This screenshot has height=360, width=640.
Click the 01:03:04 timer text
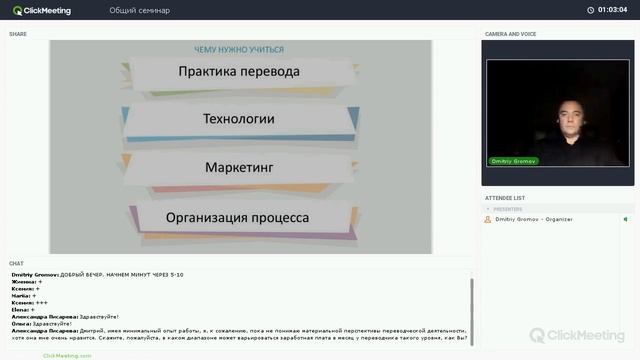tap(612, 10)
